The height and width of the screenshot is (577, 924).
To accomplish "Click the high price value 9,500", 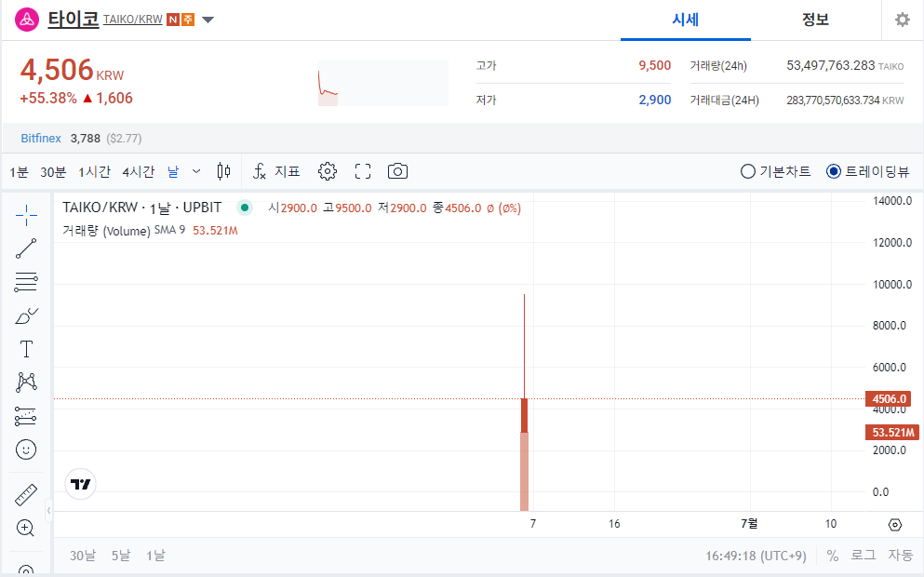I will tap(655, 65).
